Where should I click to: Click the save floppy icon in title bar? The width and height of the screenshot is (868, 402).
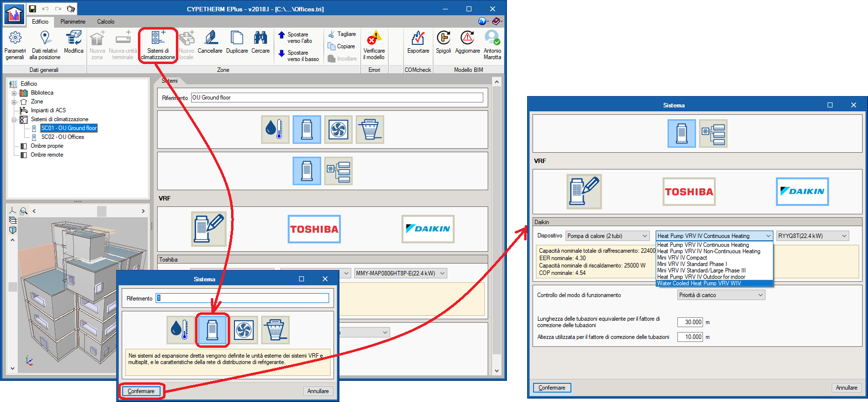point(32,9)
